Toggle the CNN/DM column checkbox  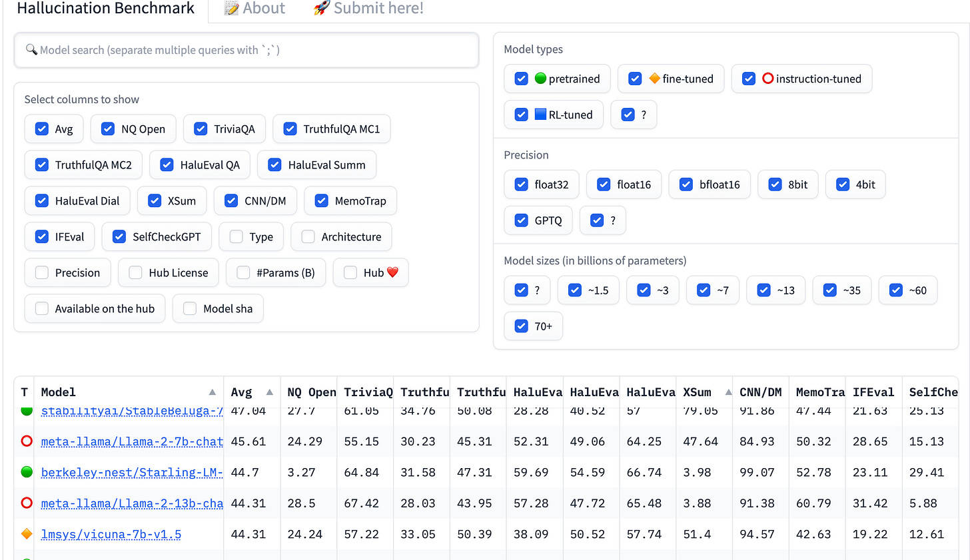pyautogui.click(x=231, y=201)
